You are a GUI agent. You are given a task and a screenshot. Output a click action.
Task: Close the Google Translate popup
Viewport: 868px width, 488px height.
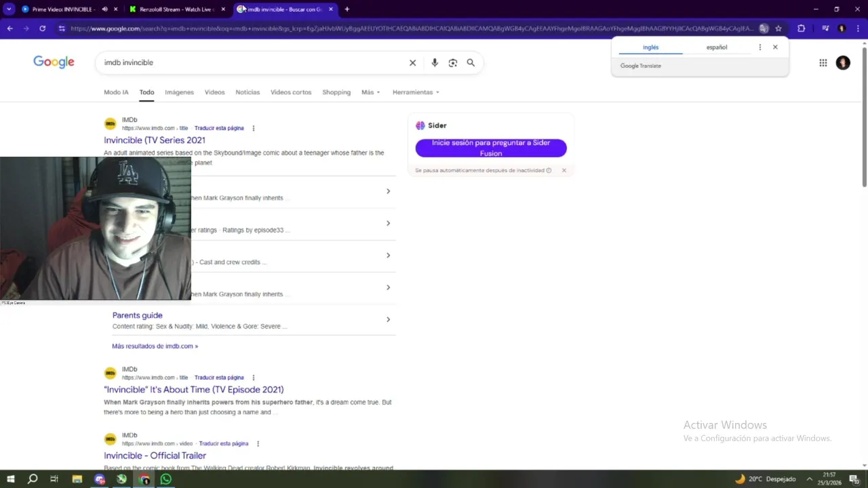(x=775, y=47)
